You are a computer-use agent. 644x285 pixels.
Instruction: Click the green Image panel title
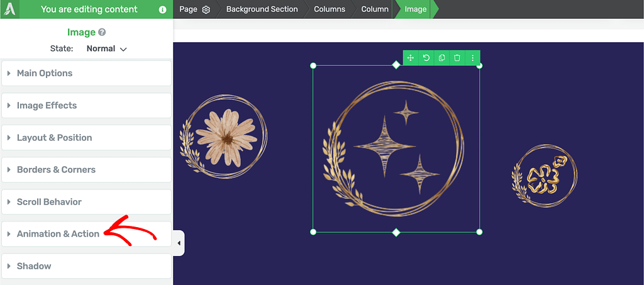point(81,32)
